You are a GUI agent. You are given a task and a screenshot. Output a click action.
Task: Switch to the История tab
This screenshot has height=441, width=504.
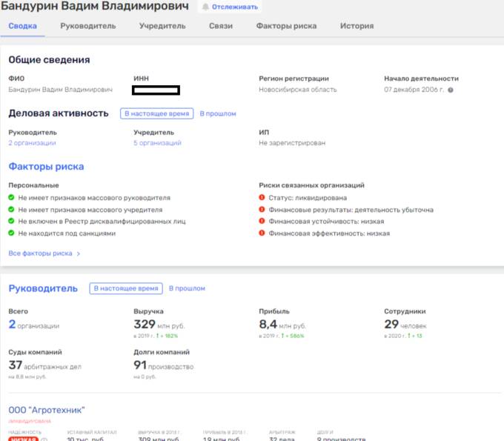tap(357, 26)
